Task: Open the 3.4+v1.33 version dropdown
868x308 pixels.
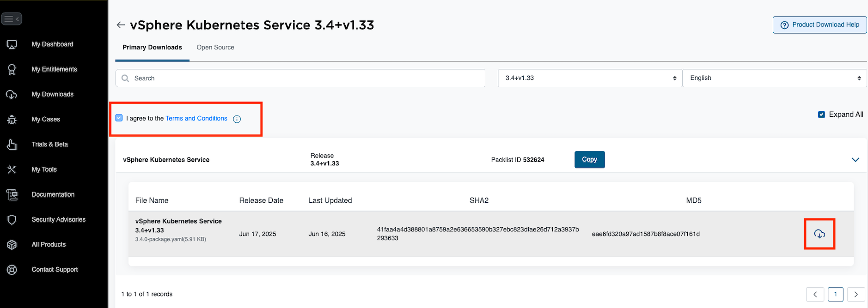Action: coord(590,78)
